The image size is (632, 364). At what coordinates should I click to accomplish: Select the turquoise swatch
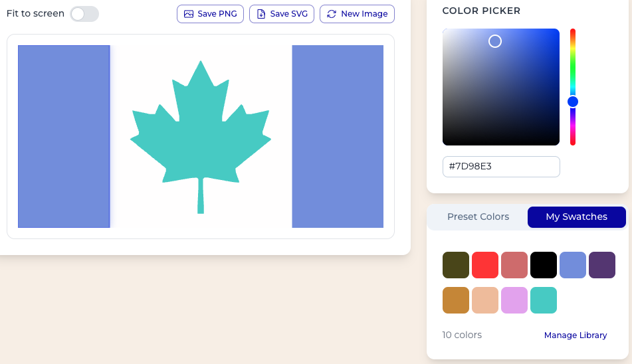(x=544, y=300)
